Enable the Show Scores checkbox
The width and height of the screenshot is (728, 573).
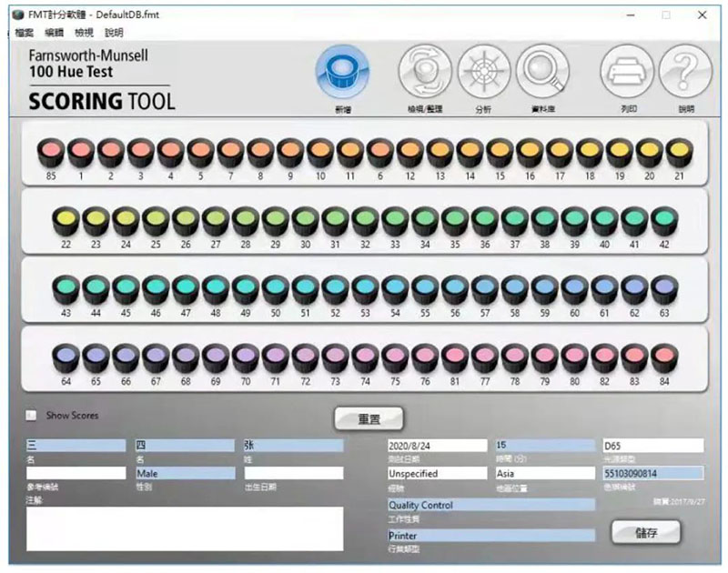point(32,416)
